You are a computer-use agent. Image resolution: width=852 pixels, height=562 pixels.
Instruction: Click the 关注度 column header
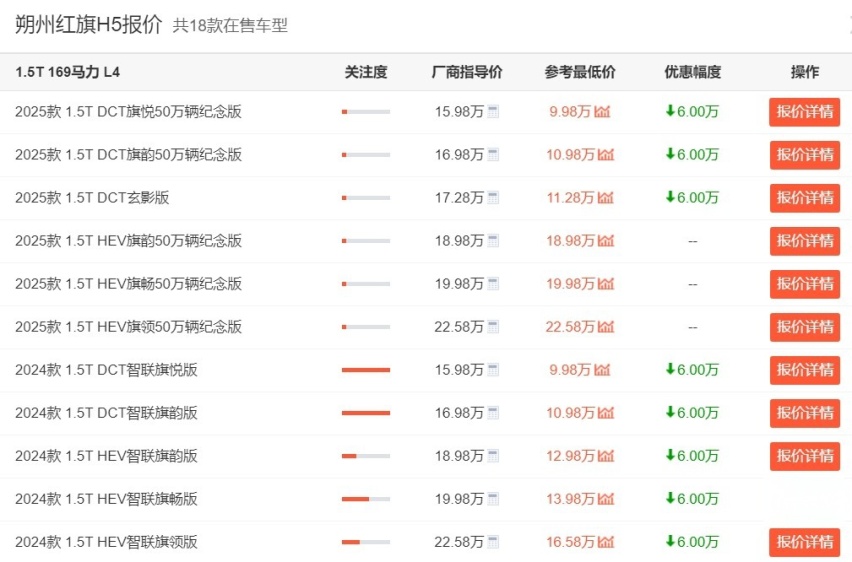[366, 72]
